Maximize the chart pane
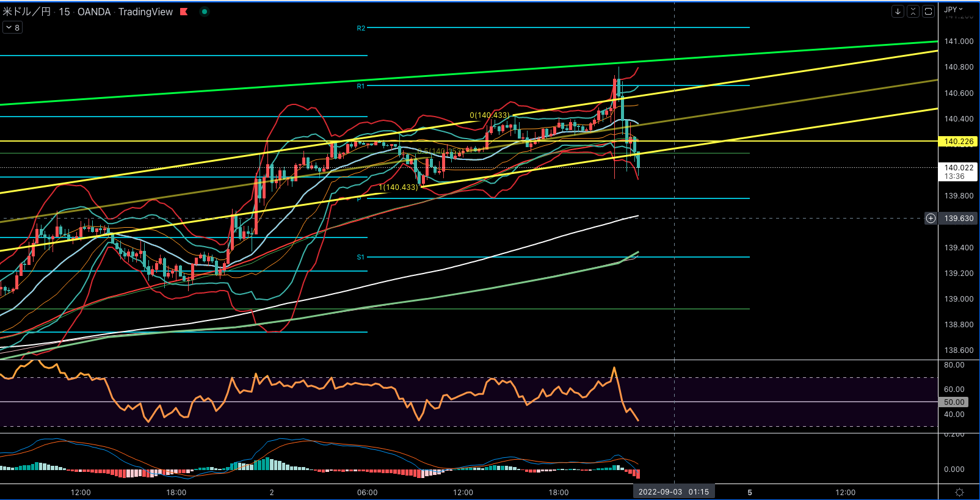The image size is (980, 500). click(x=928, y=11)
